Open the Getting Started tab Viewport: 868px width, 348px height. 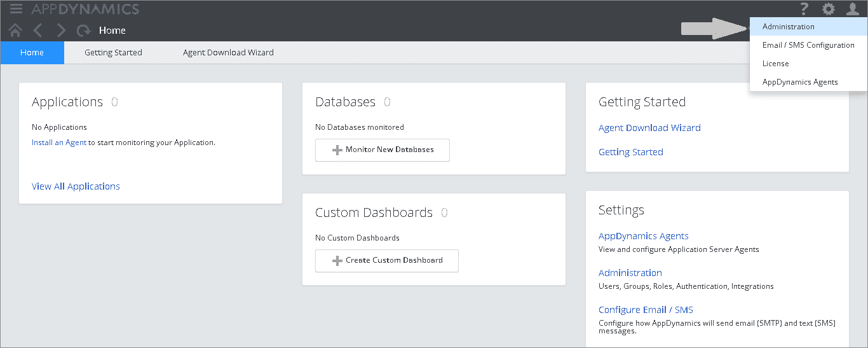click(113, 53)
